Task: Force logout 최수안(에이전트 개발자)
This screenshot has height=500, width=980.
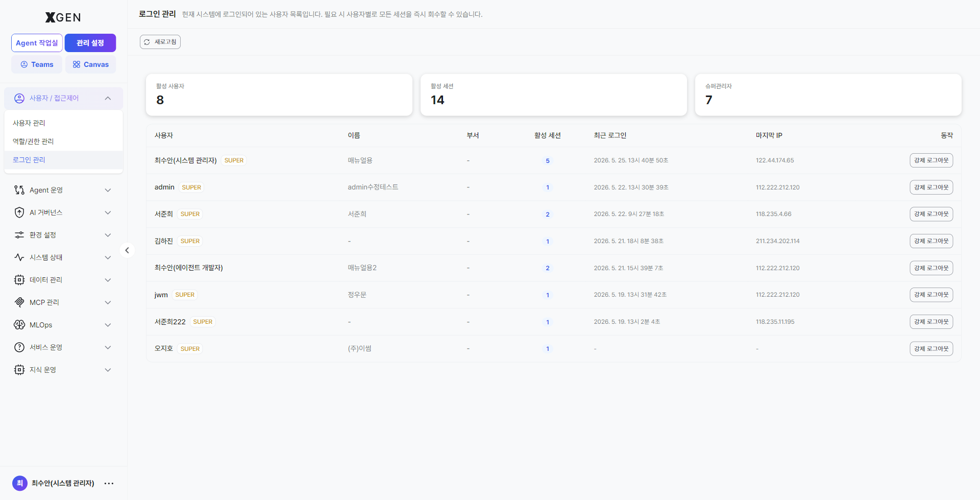Action: tap(931, 268)
